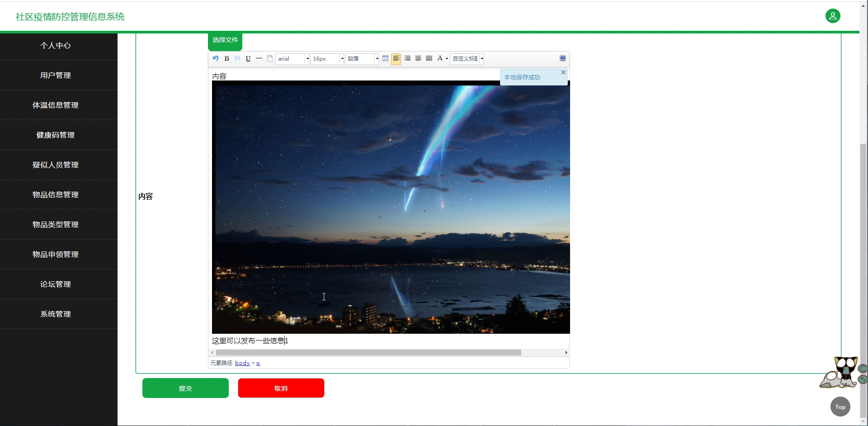The image size is (868, 426).
Task: Click the editor's horizontal scrollbar thumb
Action: [x=368, y=352]
